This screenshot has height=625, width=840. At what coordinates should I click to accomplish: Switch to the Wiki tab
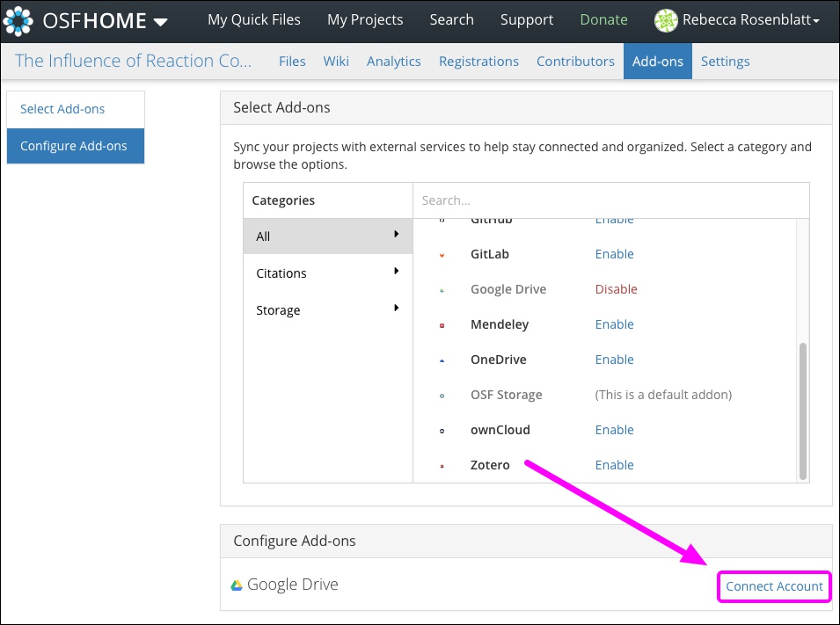[x=336, y=61]
